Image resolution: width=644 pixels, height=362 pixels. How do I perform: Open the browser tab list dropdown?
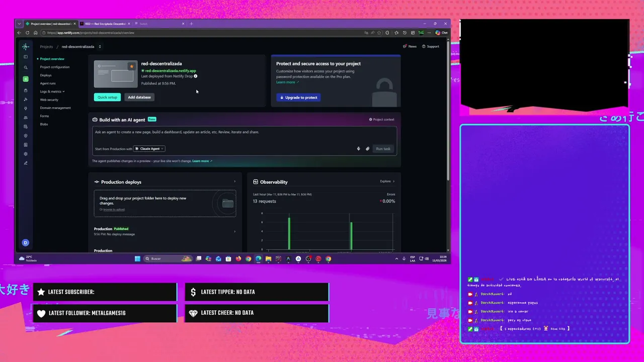coord(19,24)
